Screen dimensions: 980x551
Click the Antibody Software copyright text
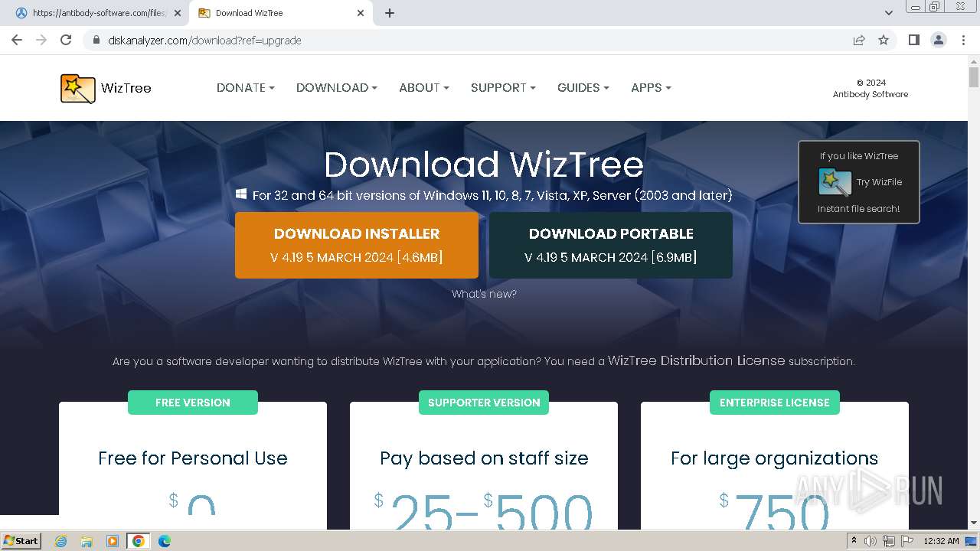pyautogui.click(x=871, y=89)
